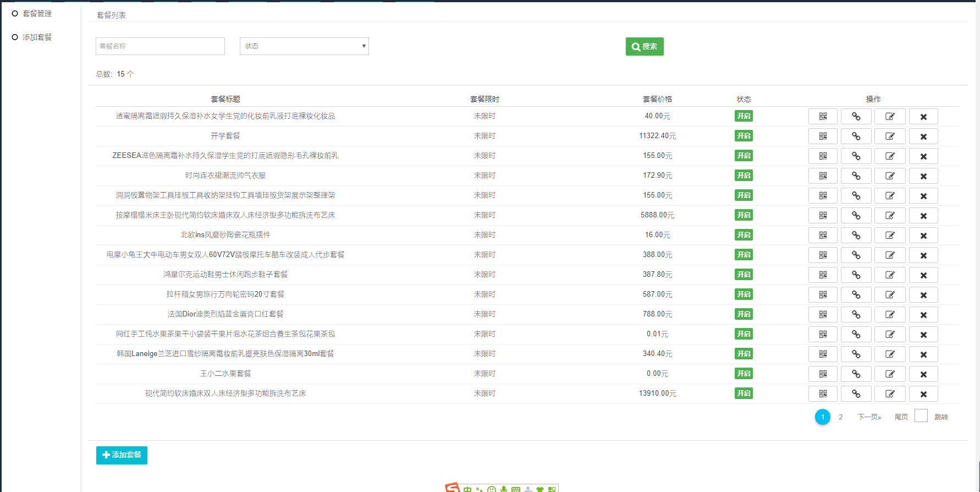This screenshot has height=492, width=980.
Task: Edit 按摩榻榻米床 package
Action: click(x=890, y=215)
